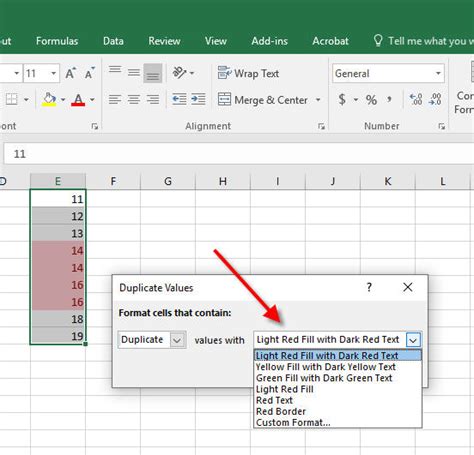Viewport: 474px width, 455px height.
Task: Select the cell containing 13
Action: 58,233
